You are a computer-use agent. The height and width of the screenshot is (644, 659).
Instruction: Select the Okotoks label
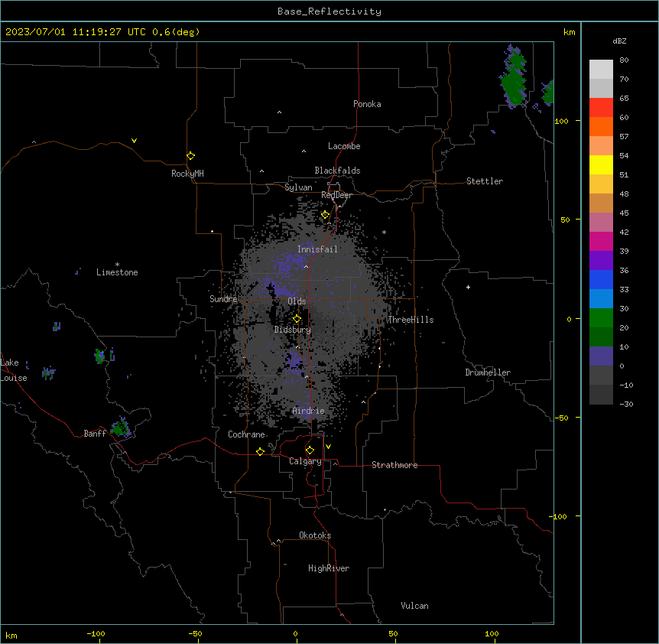315,535
